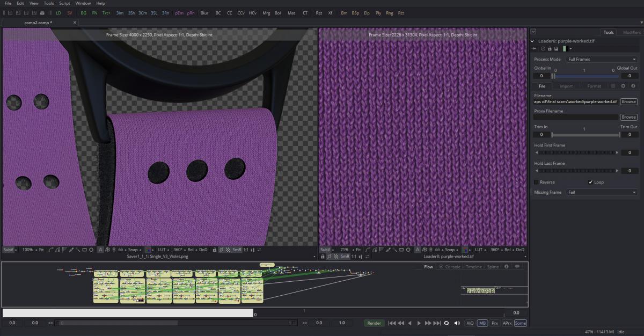Toggle loop playback icon in transport bar
The width and height of the screenshot is (644, 336).
tap(446, 323)
